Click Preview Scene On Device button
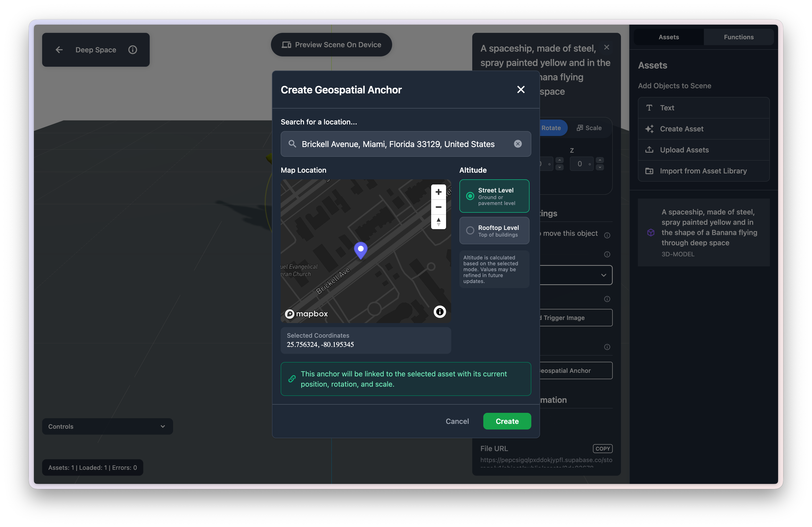 coord(331,45)
